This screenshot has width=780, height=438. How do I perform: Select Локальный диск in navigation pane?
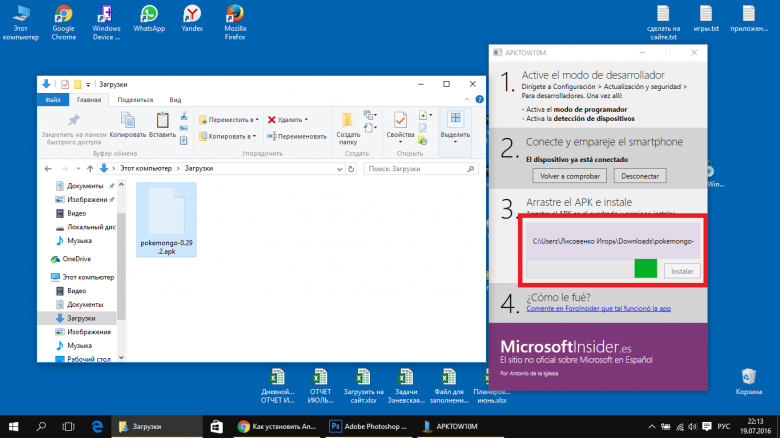coord(86,227)
